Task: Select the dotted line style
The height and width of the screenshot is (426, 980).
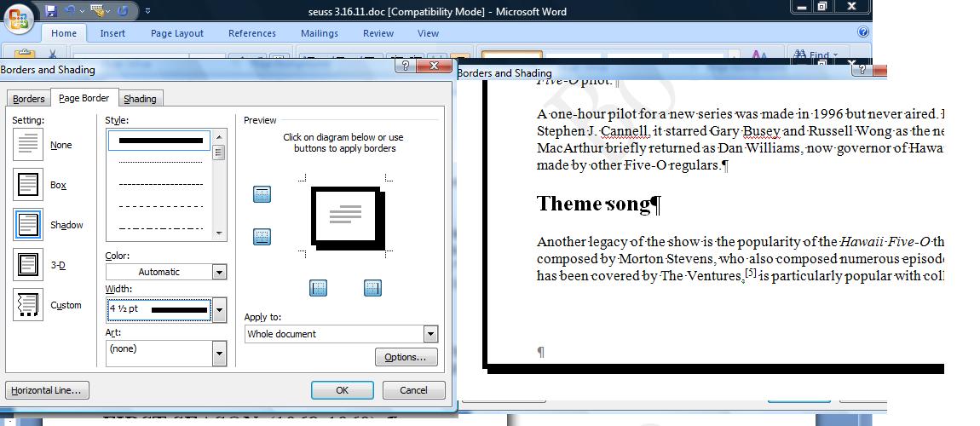Action: 160,163
